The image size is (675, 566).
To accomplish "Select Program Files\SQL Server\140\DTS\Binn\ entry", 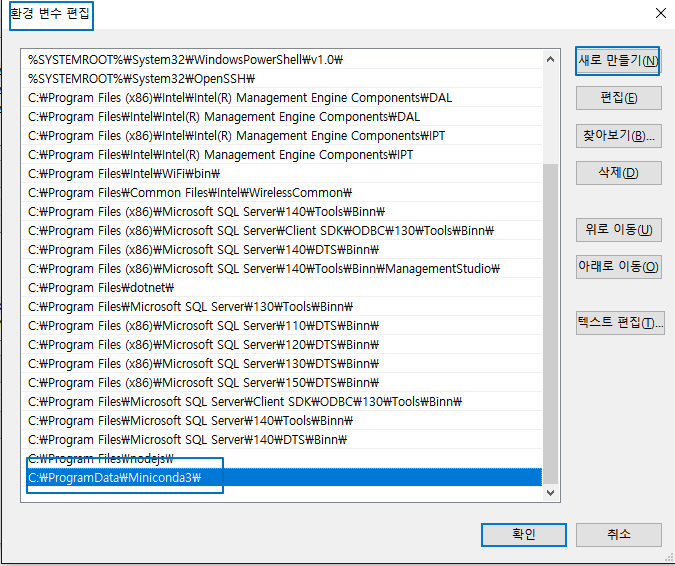I will pos(282,439).
